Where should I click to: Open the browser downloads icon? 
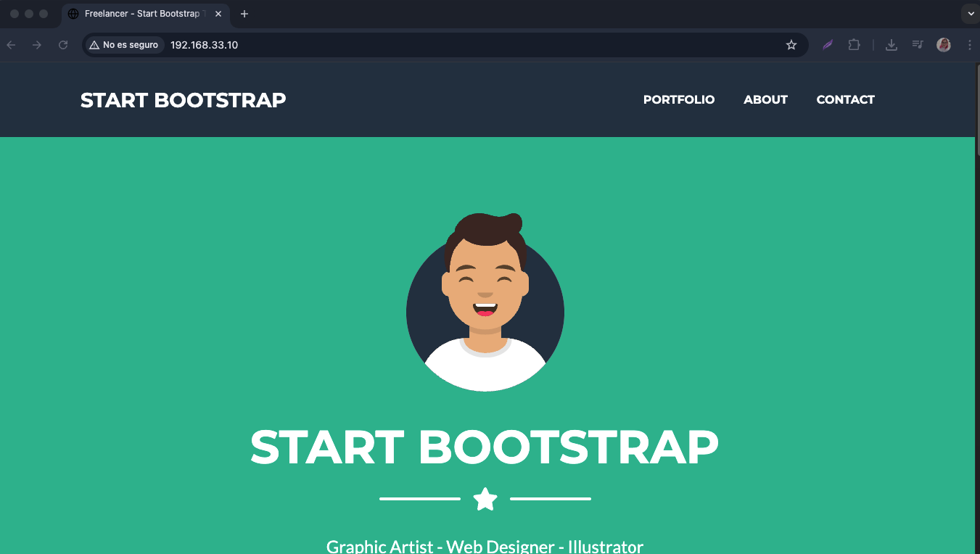click(892, 45)
